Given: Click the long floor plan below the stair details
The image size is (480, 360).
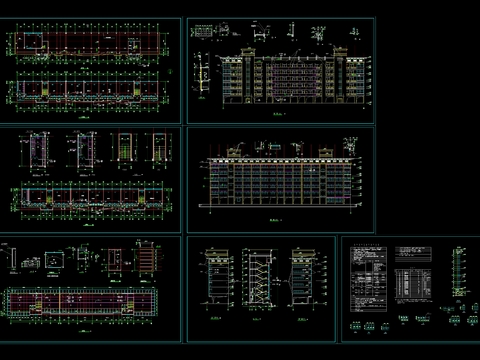Looking at the screenshot, I should tap(92, 200).
